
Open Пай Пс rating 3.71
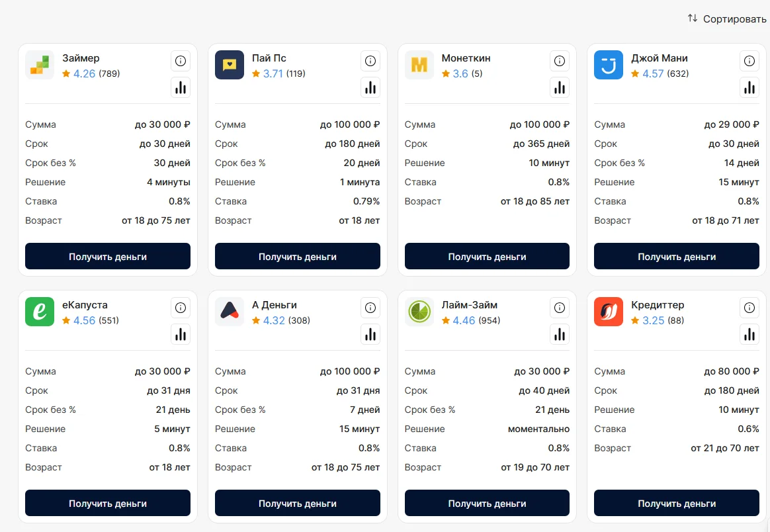pos(273,73)
